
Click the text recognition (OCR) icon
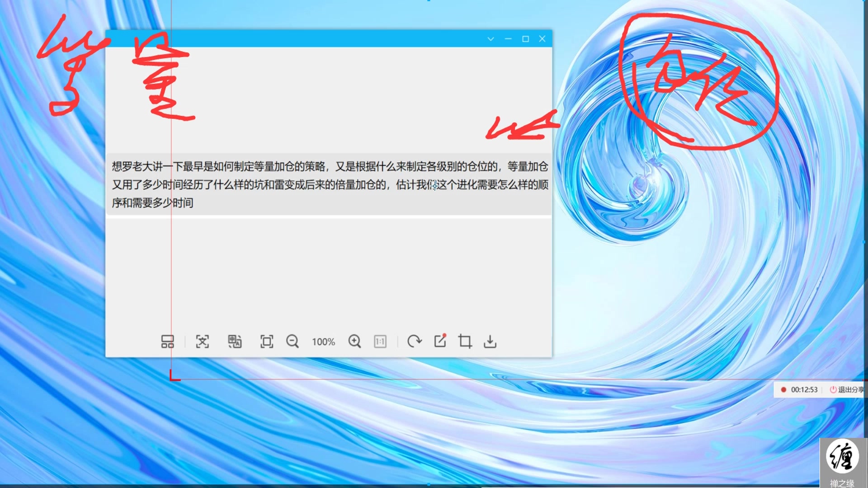[202, 342]
